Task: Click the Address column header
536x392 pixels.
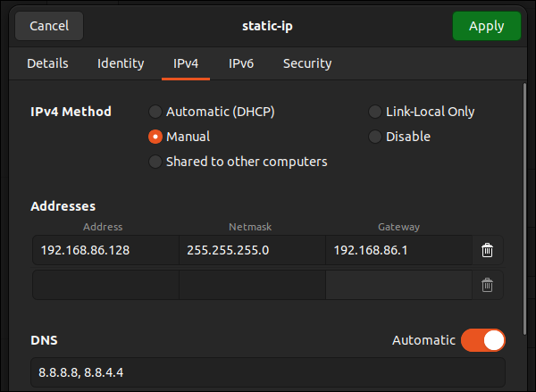Action: pyautogui.click(x=103, y=227)
